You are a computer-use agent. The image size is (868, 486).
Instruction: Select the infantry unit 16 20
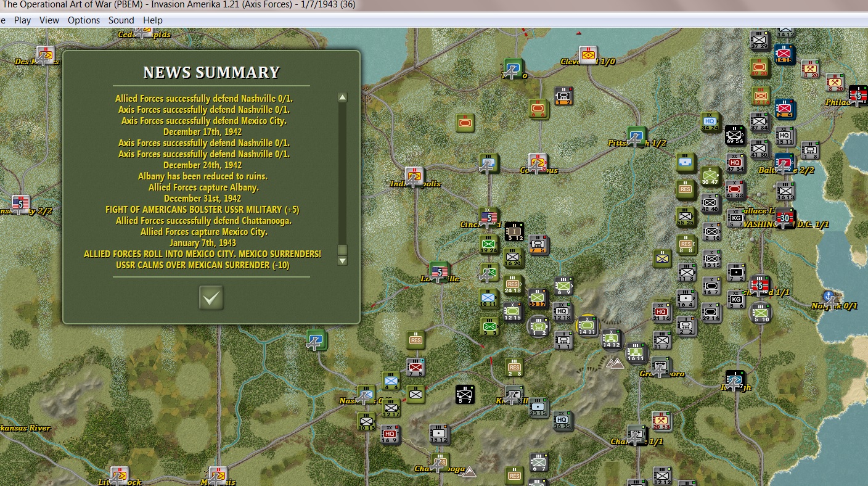514,258
